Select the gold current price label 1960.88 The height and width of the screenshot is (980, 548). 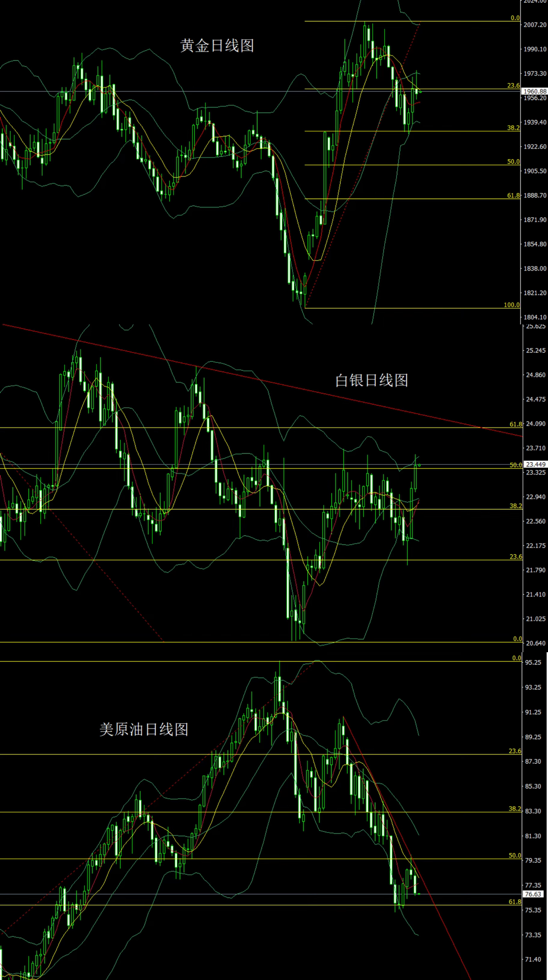pyautogui.click(x=535, y=91)
